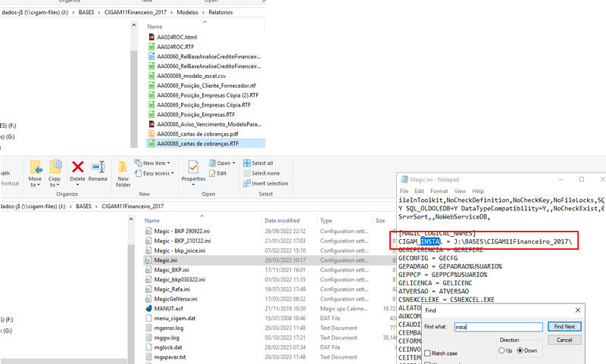Click Cancel button in Find dialog

[564, 340]
